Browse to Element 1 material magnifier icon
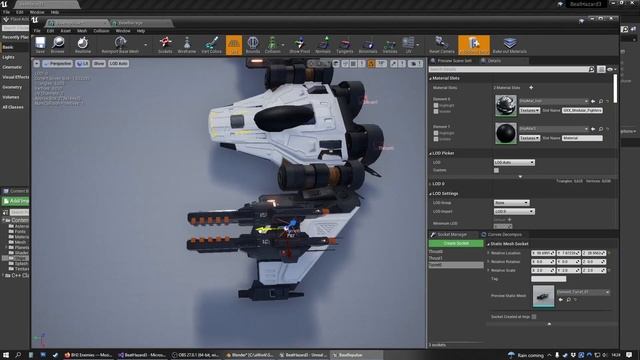This screenshot has height=360, width=640. 601,129
